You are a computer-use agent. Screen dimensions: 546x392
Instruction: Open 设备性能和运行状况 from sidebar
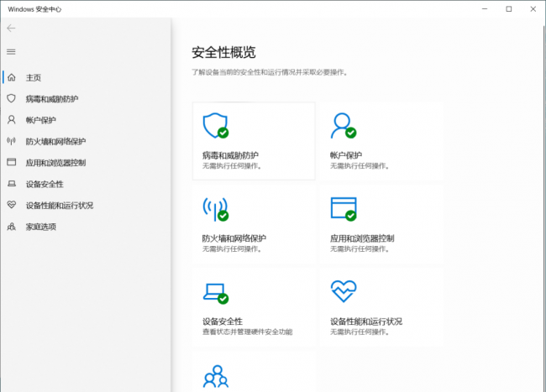tap(60, 205)
